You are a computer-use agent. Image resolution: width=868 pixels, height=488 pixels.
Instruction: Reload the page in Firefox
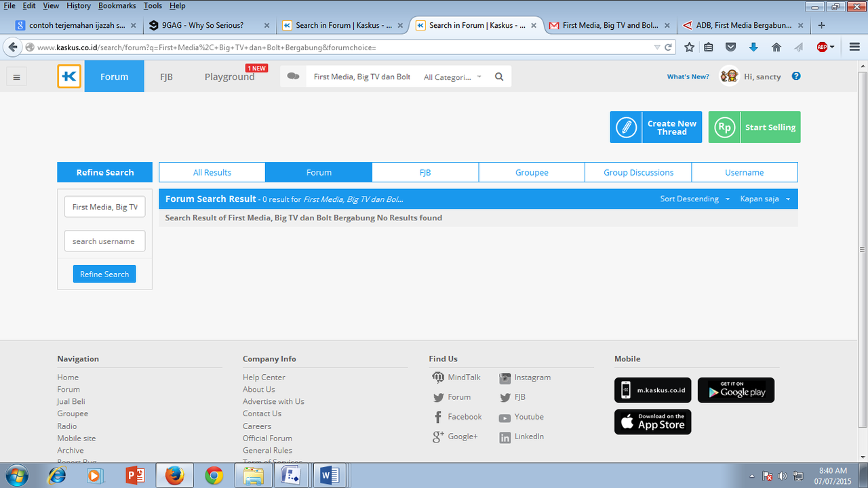[668, 47]
